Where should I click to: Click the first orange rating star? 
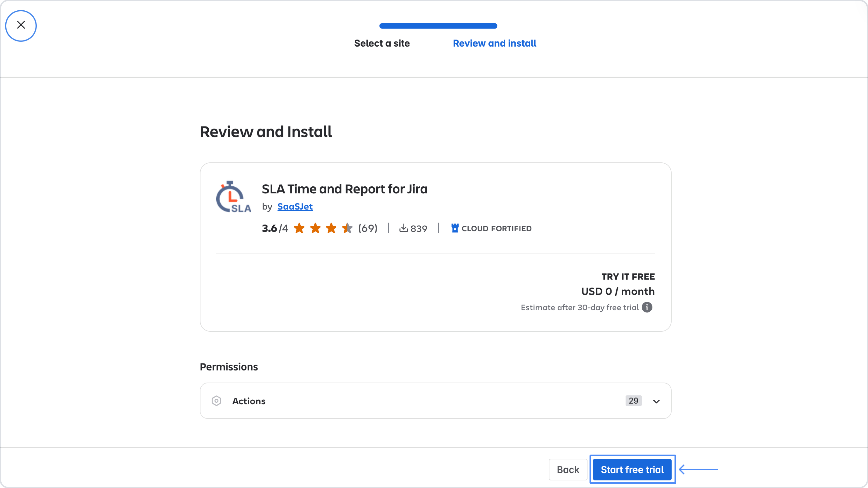pyautogui.click(x=299, y=228)
